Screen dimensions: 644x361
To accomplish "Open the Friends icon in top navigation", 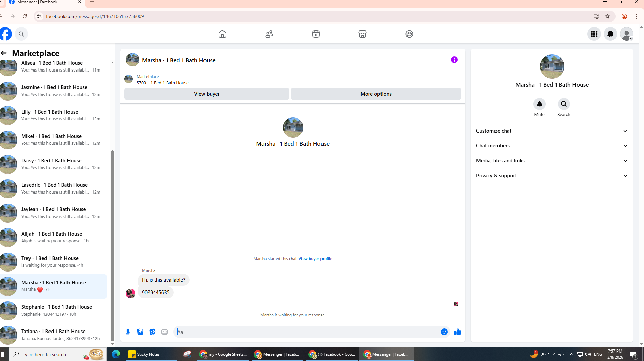I will coord(269,34).
